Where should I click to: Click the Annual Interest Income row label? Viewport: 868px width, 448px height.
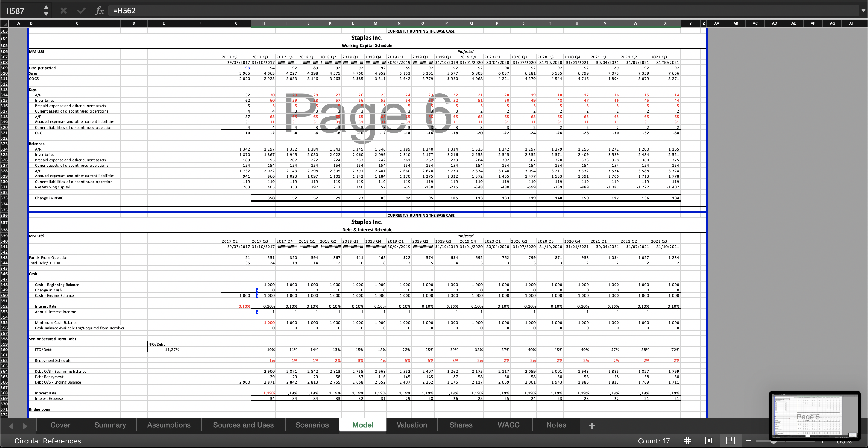(x=55, y=312)
